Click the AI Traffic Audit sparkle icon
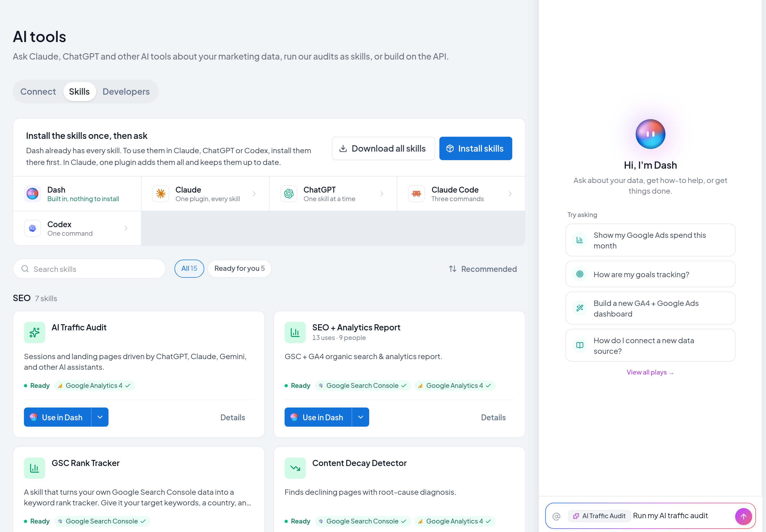The height and width of the screenshot is (532, 766). coord(34,332)
